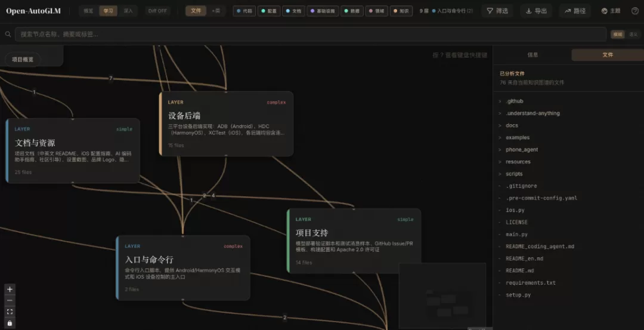644x330 pixels.
Task: Open the 路径 path finder
Action: (575, 11)
